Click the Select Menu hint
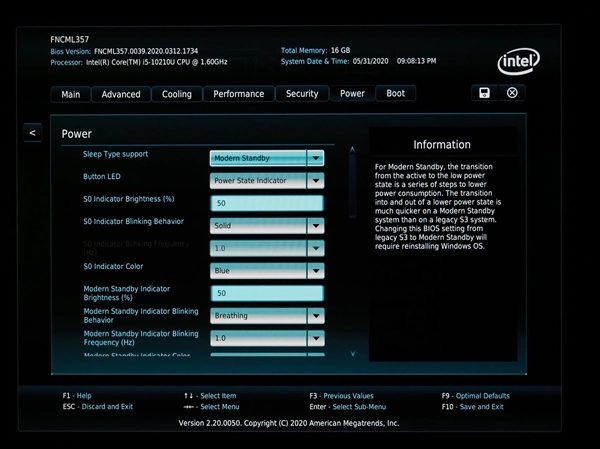The image size is (600, 449). click(212, 407)
